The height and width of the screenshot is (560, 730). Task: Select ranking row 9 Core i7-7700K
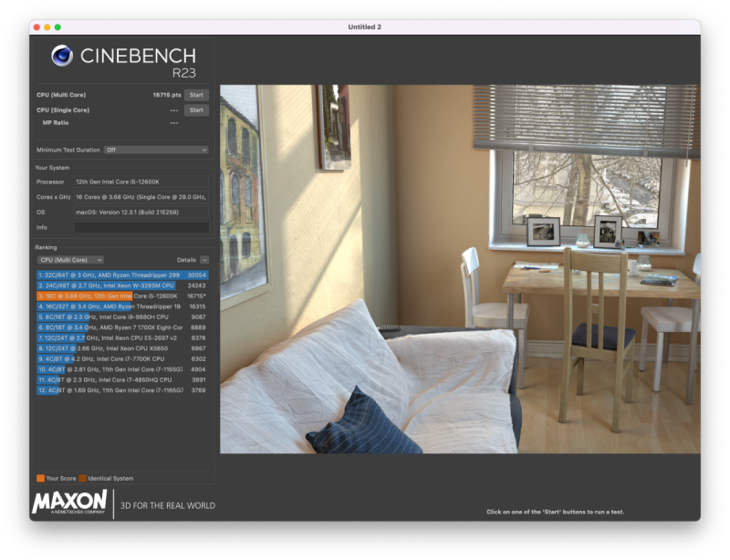[x=122, y=359]
